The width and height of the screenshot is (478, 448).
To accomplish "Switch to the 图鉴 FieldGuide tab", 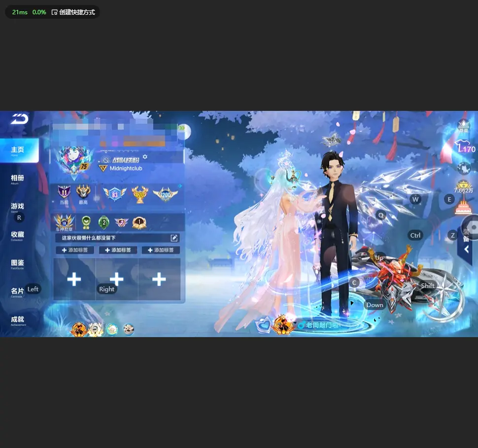I will click(x=17, y=264).
